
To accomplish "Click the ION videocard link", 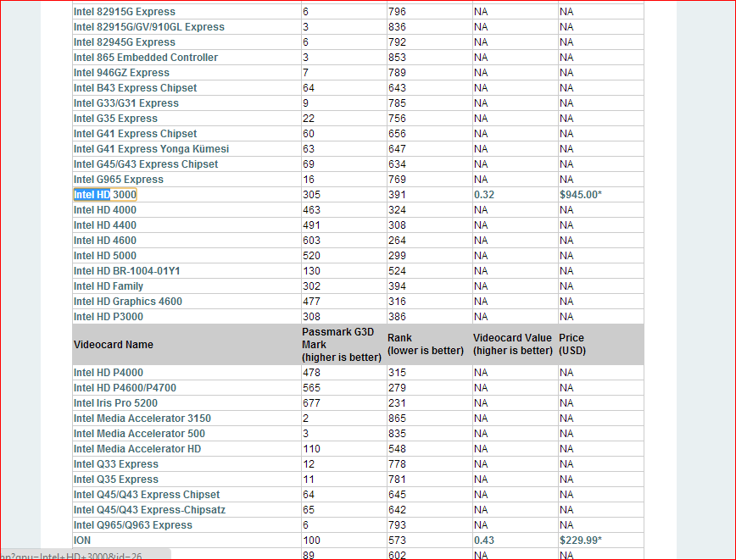I will (82, 541).
